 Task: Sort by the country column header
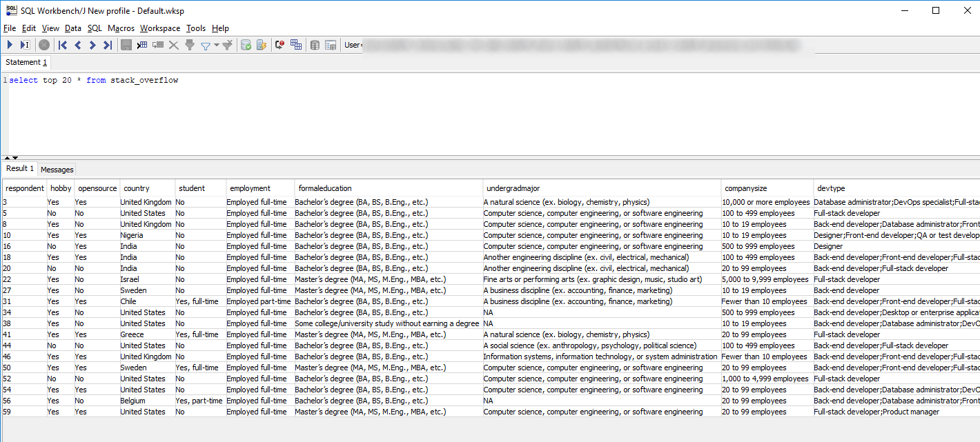click(x=147, y=188)
